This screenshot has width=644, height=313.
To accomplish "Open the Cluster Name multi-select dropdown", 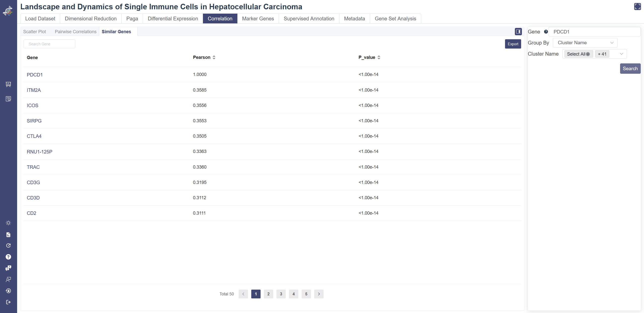I will point(621,54).
